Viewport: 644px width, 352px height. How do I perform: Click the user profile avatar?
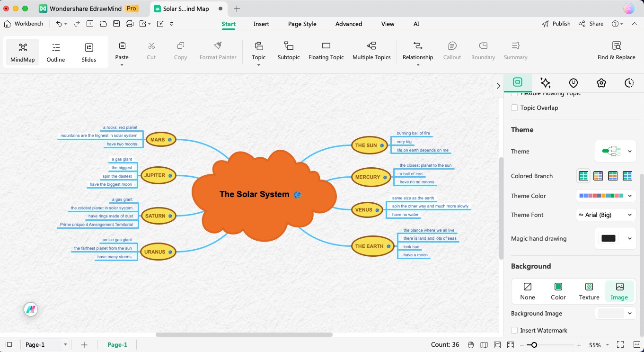point(628,9)
